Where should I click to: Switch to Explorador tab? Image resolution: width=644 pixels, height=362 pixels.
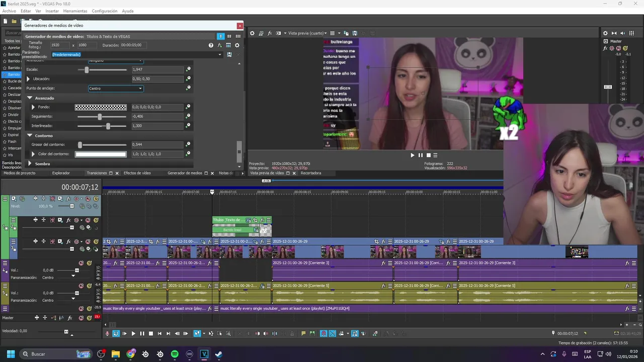[61, 173]
